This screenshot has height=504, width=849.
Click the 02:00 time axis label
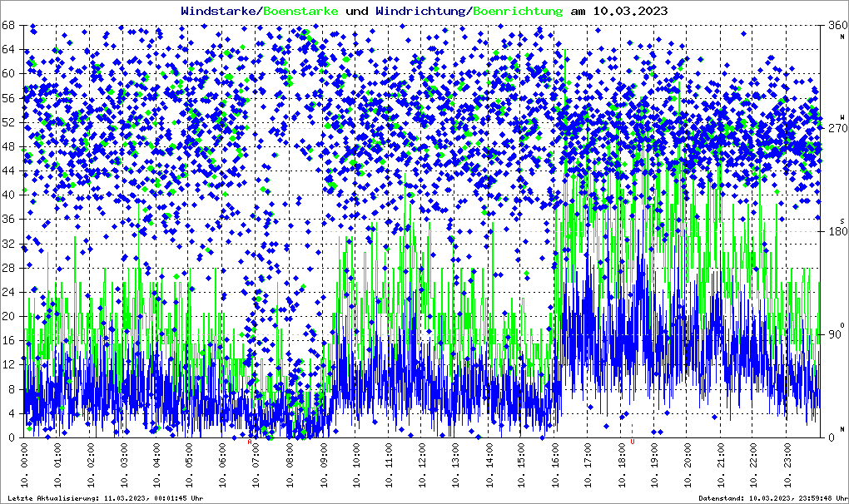pos(91,465)
